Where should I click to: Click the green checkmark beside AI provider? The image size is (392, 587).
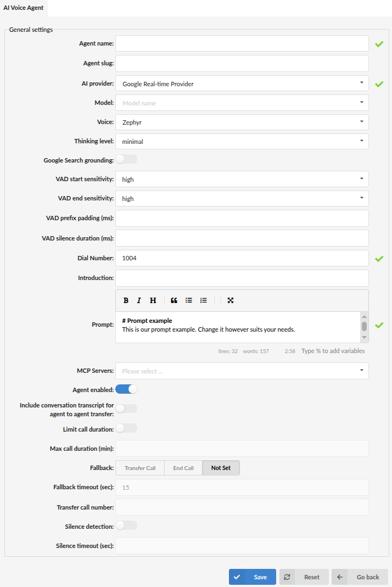click(379, 84)
